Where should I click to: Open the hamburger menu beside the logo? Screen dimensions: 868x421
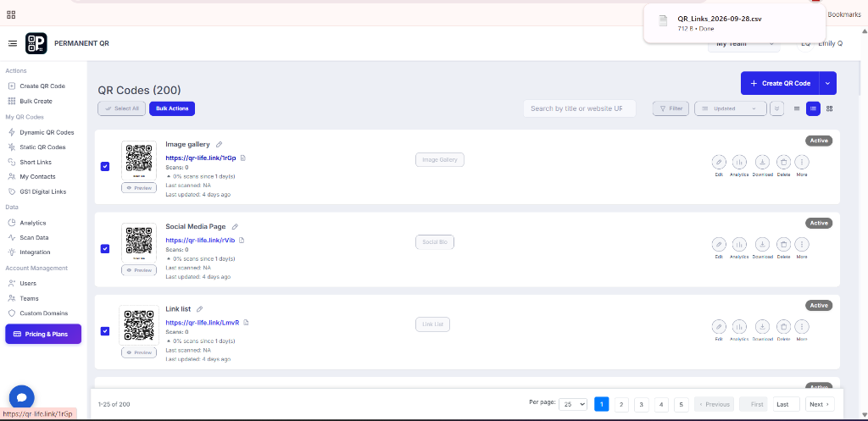13,43
